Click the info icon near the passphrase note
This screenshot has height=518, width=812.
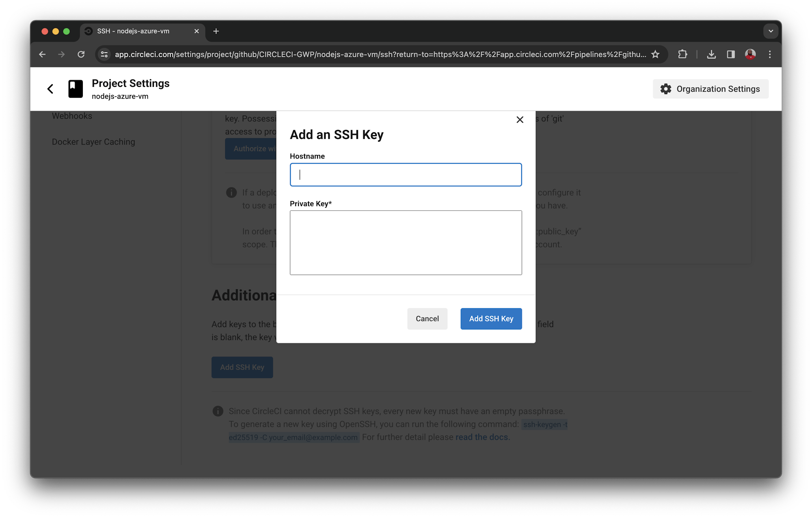point(218,411)
